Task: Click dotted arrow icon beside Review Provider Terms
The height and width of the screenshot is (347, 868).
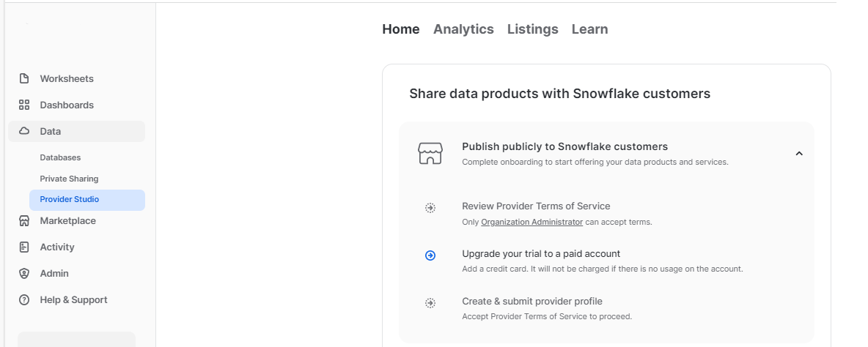Action: click(x=430, y=208)
